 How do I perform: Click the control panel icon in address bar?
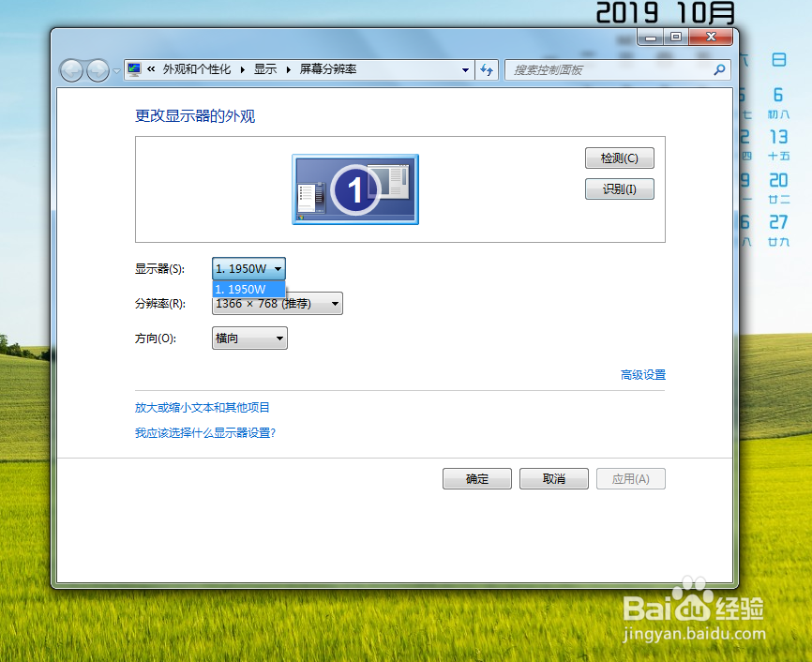[134, 69]
